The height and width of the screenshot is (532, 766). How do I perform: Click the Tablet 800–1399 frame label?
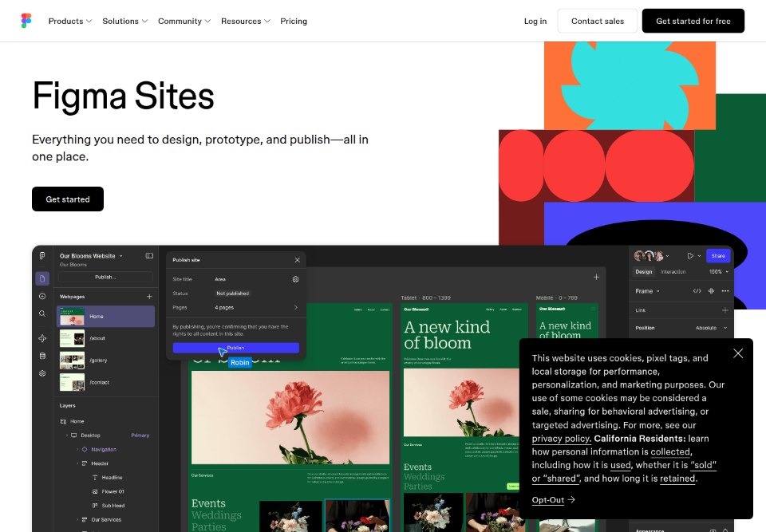tap(425, 298)
